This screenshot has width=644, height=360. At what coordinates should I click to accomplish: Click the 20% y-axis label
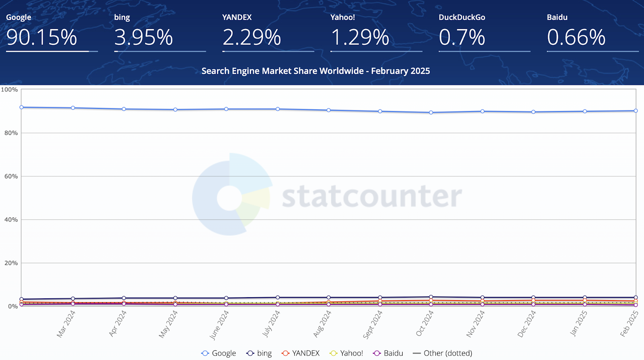pos(11,263)
